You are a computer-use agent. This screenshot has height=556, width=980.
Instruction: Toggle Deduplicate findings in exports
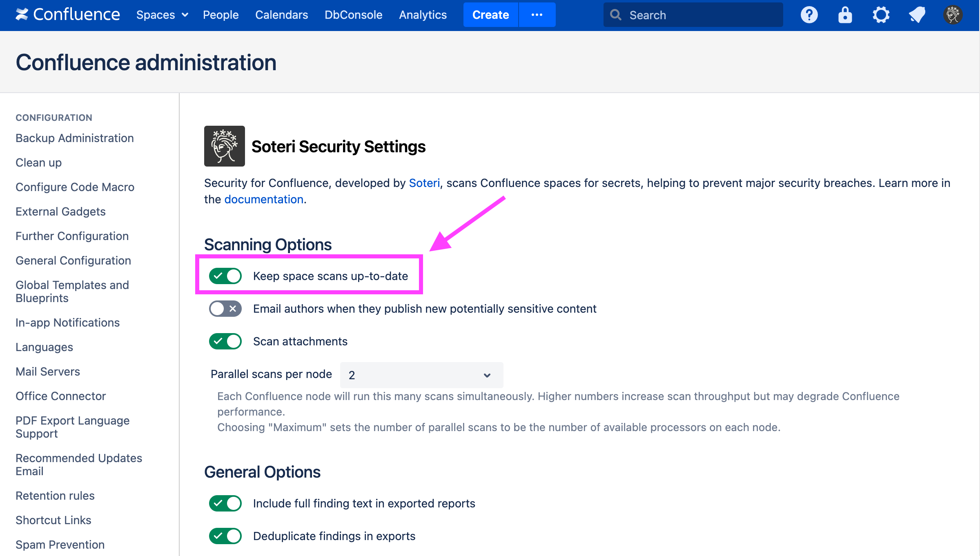click(225, 536)
